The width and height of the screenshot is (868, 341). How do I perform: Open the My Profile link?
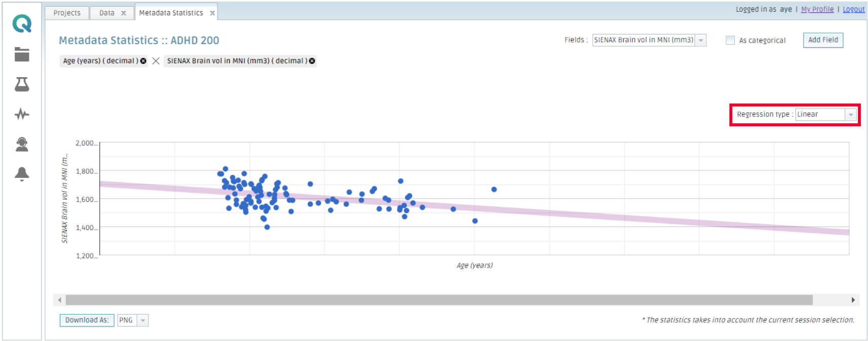tap(817, 9)
